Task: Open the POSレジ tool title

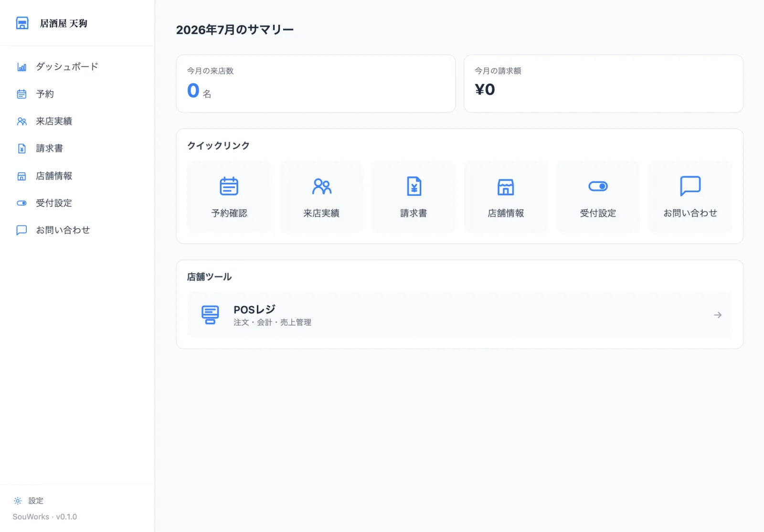Action: pos(255,309)
